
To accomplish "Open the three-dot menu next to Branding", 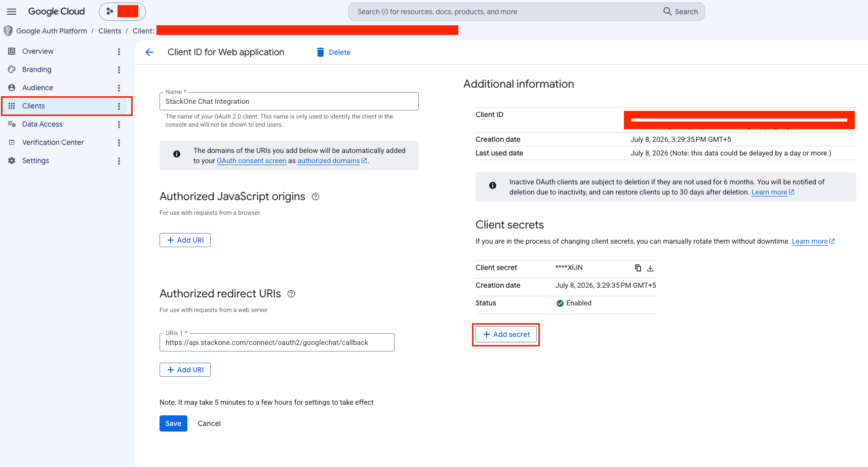I will [x=119, y=70].
